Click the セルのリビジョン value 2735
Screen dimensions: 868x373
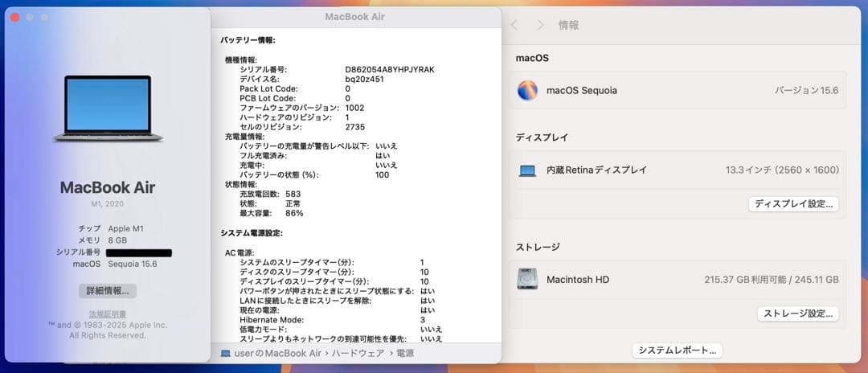point(355,127)
